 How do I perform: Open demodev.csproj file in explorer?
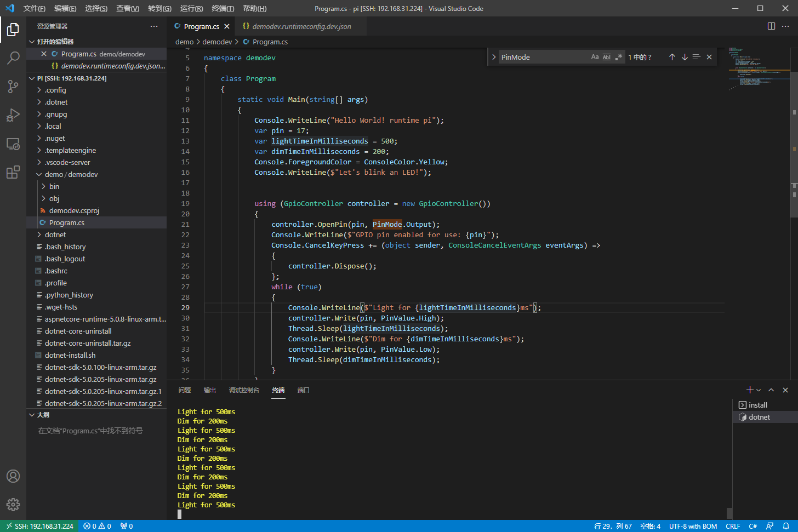tap(96, 210)
